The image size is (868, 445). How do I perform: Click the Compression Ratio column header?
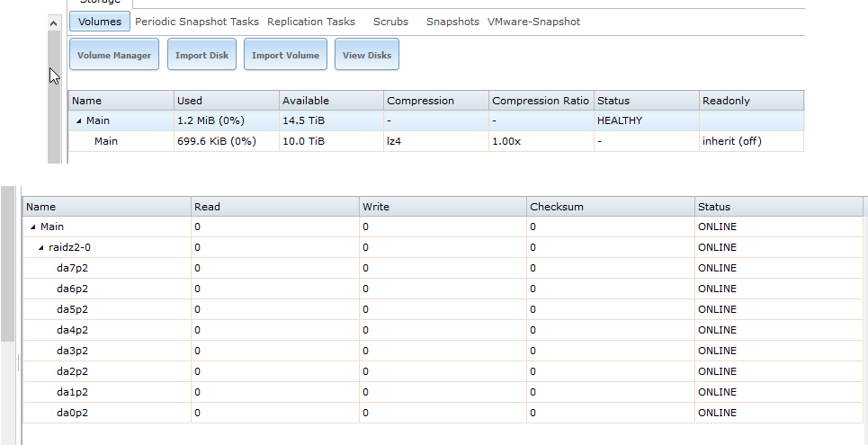[541, 101]
